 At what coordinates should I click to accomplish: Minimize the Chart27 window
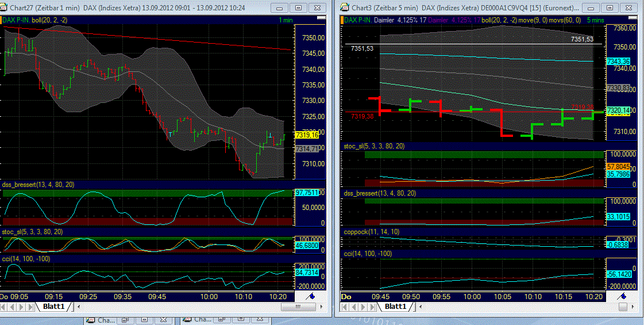(280, 8)
